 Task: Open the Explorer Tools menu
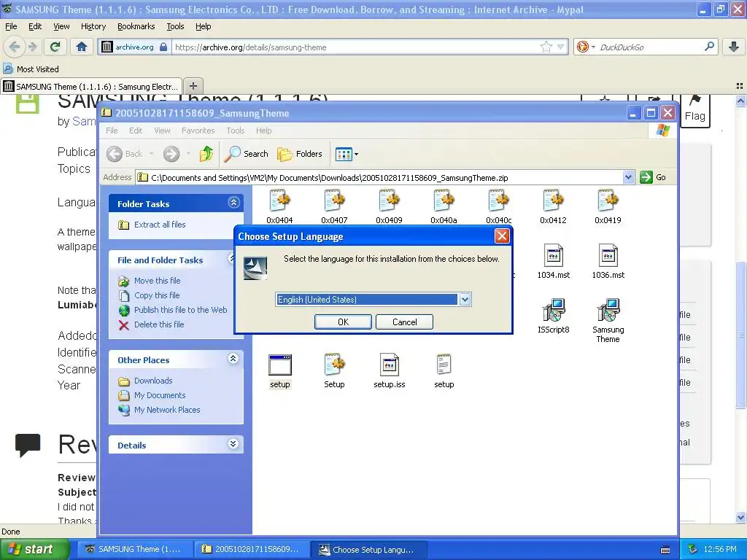tap(236, 131)
